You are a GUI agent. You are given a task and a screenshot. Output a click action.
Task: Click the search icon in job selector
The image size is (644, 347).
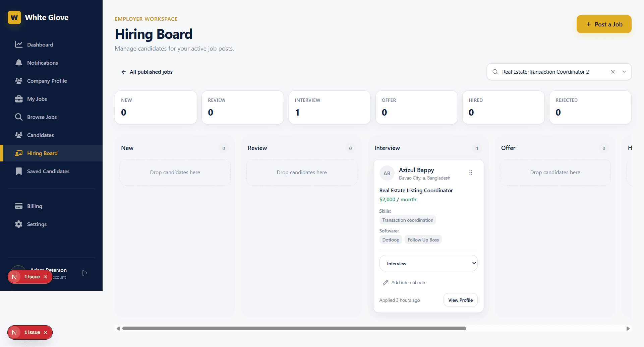pyautogui.click(x=495, y=72)
